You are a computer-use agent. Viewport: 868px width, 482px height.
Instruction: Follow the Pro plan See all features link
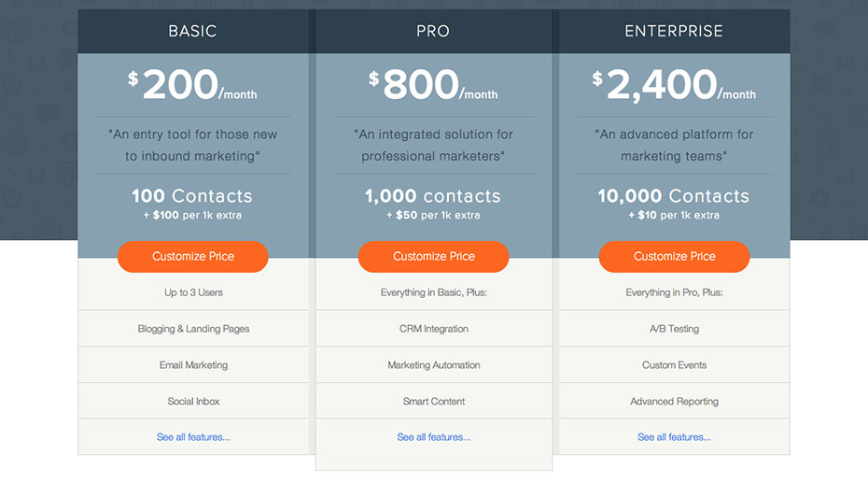434,437
